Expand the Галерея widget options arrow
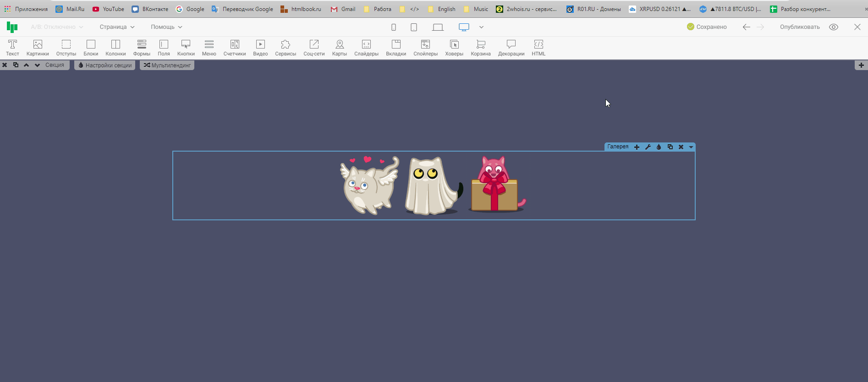 click(691, 147)
